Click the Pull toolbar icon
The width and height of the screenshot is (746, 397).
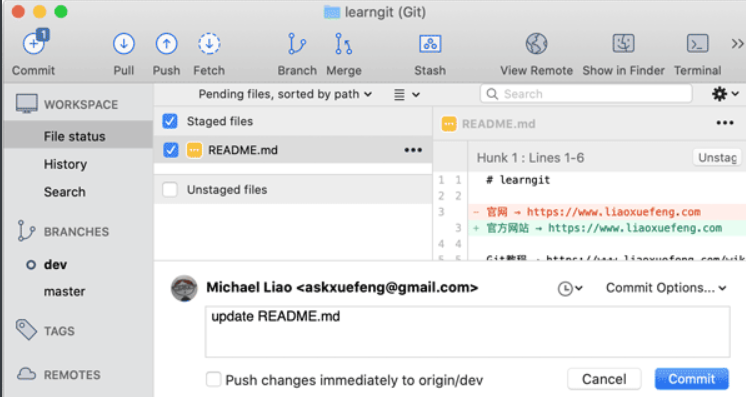(x=124, y=44)
